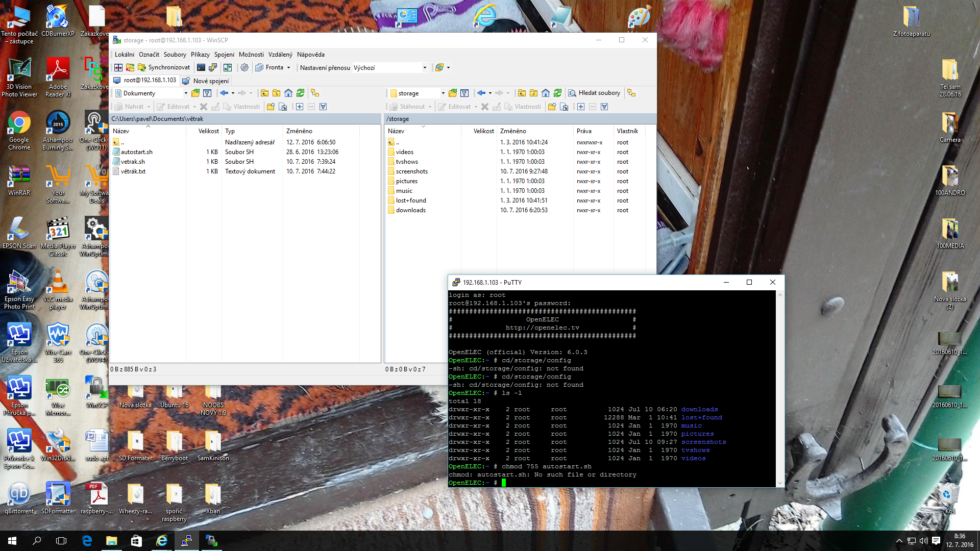Create new folder in remote panel

(x=552, y=107)
